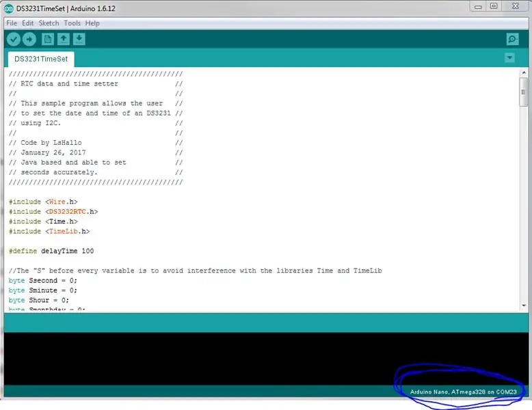532x410 pixels.
Task: Click the Arduino logo in title bar
Action: point(9,9)
